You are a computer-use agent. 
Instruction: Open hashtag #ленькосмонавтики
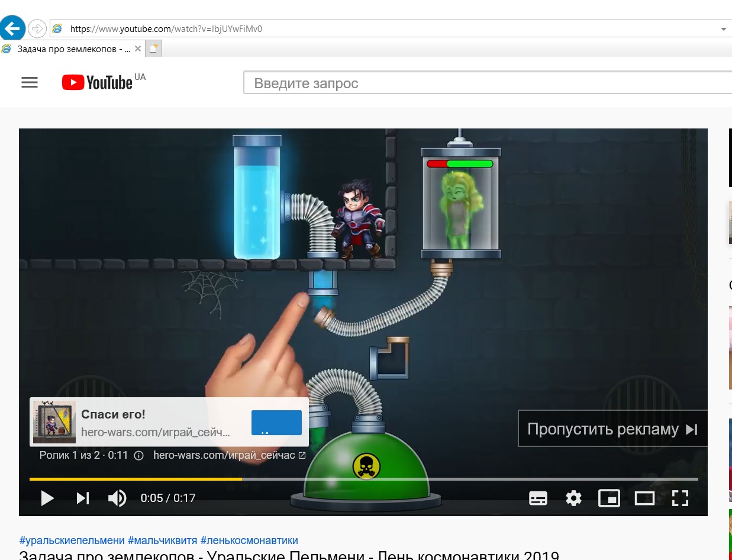249,540
